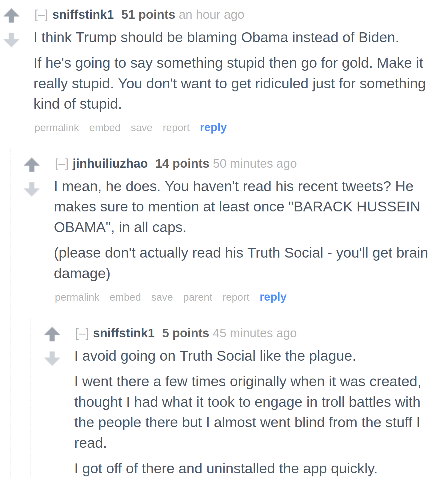This screenshot has width=448, height=477.
Task: Embed jinhuiliuzhao's comment
Action: pos(125,297)
